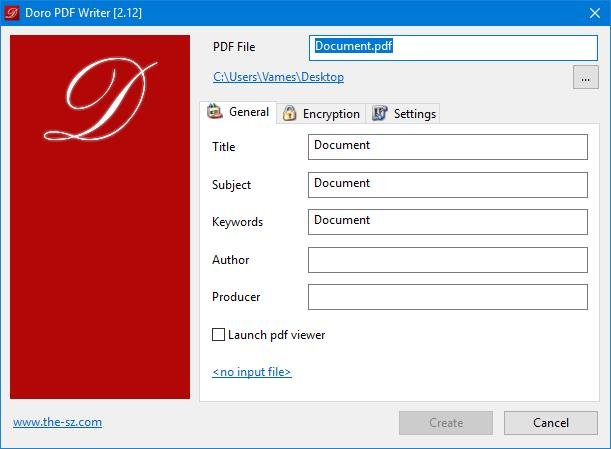Open the Settings tab
This screenshot has width=611, height=449.
pyautogui.click(x=403, y=113)
